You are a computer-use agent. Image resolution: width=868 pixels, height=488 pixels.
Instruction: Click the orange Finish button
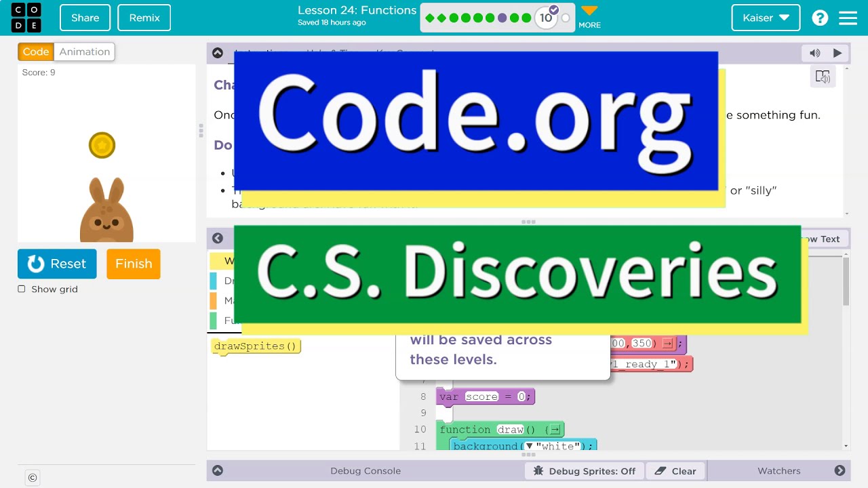[134, 264]
